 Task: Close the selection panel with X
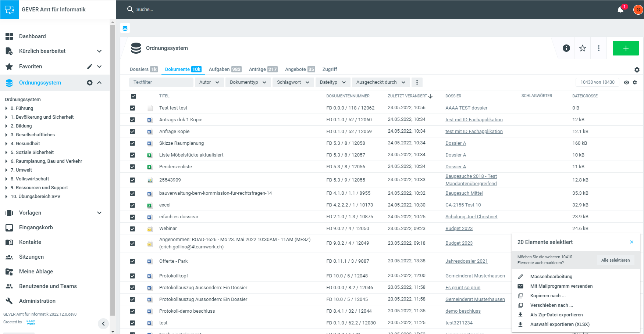click(x=631, y=242)
